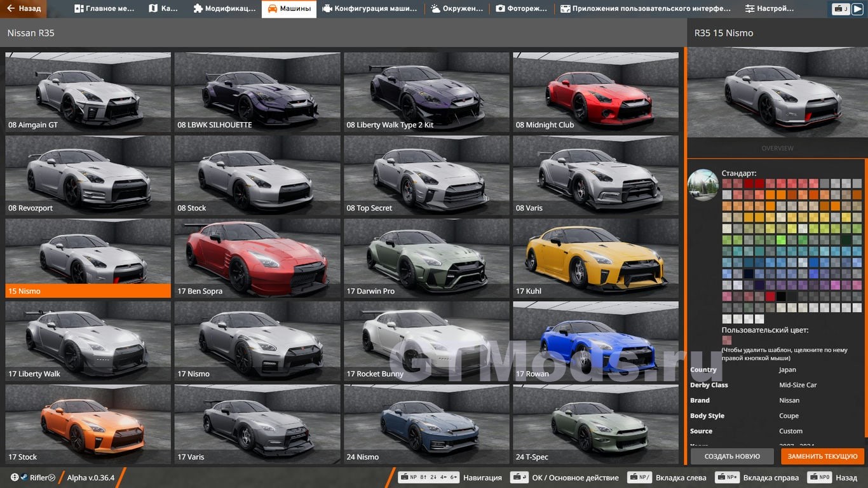The height and width of the screenshot is (488, 868).
Task: Open the Конфигурация машины tab
Action: [x=370, y=9]
